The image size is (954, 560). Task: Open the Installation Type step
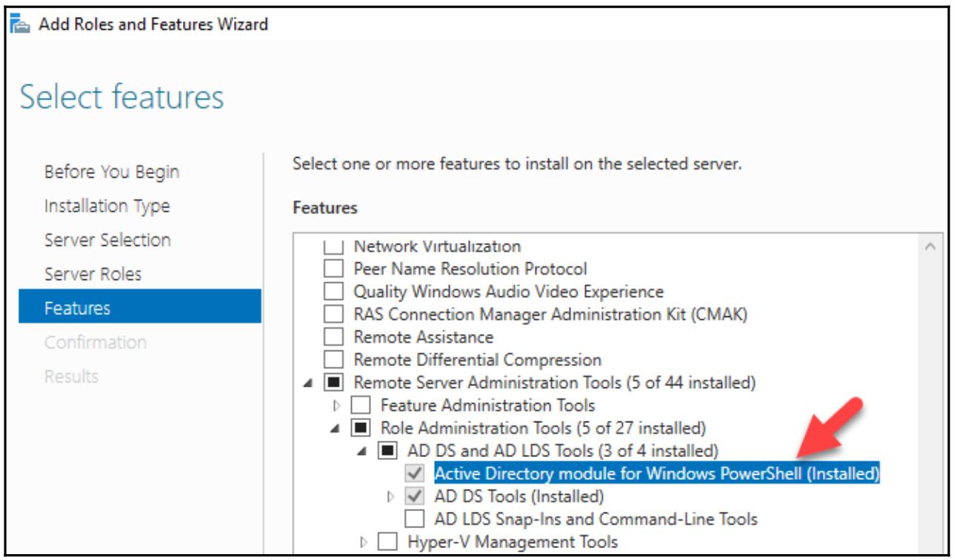coord(107,206)
